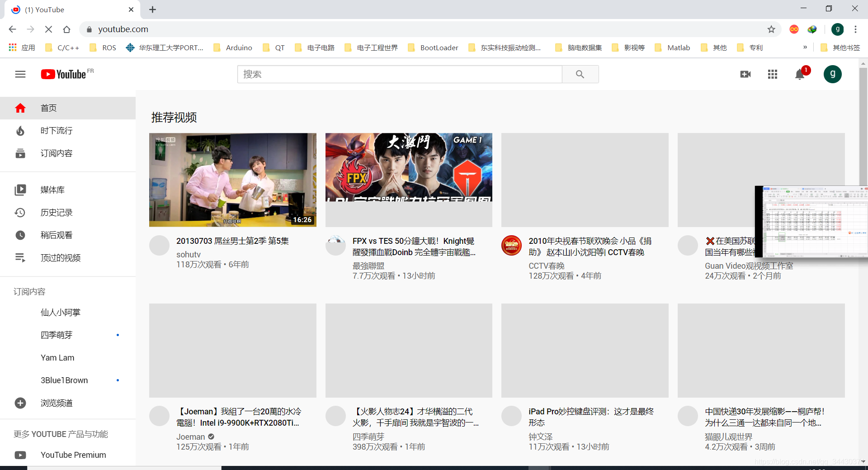Open the YouTube hamburger guide menu
The image size is (868, 470).
pos(20,74)
